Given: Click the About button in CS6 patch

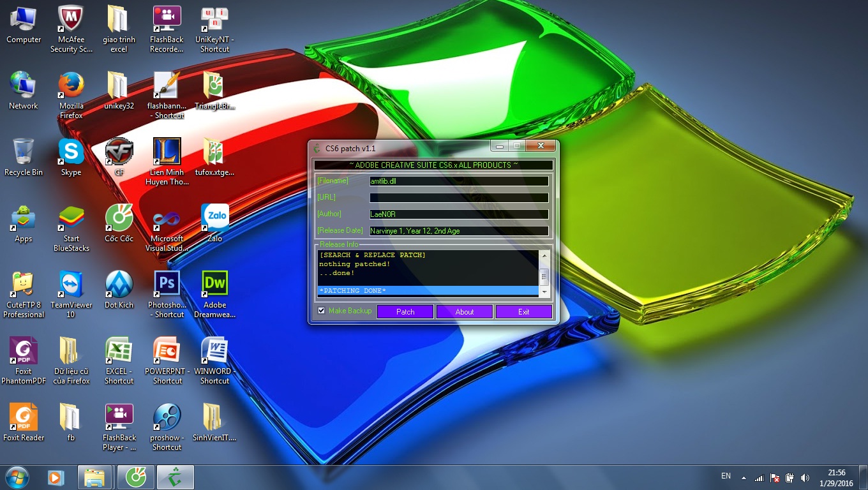Looking at the screenshot, I should 465,312.
